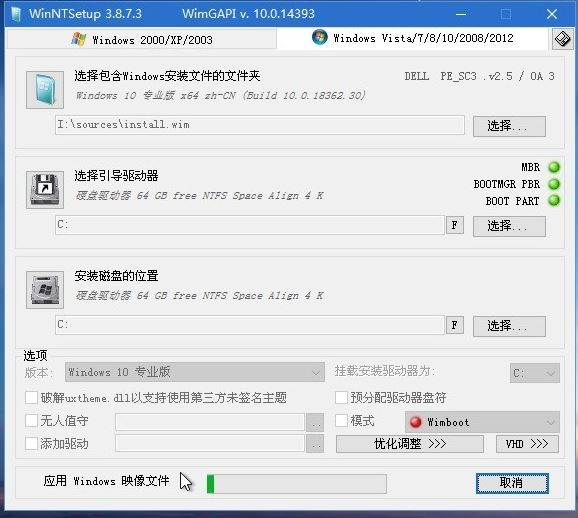Open the Windows 10 专业版 edition dropdown
Viewport: 578px width, 518px height.
tap(195, 372)
